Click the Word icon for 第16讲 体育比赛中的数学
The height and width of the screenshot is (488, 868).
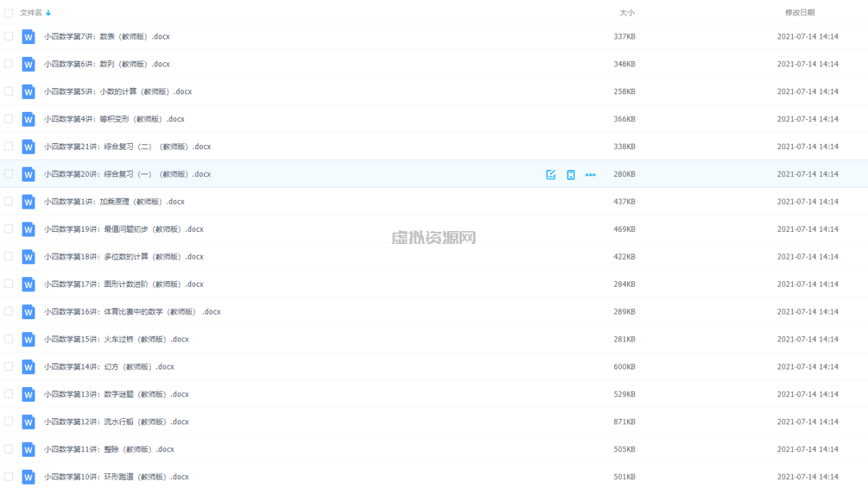pyautogui.click(x=28, y=312)
